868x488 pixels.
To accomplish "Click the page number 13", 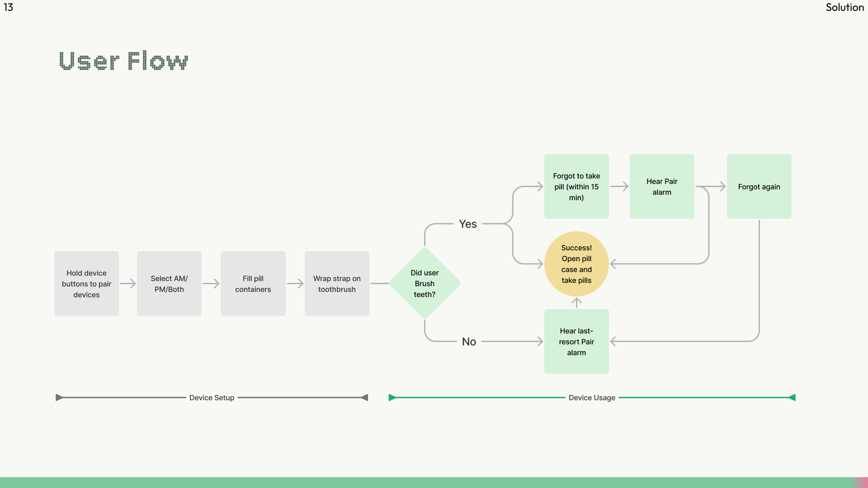I will (x=8, y=7).
